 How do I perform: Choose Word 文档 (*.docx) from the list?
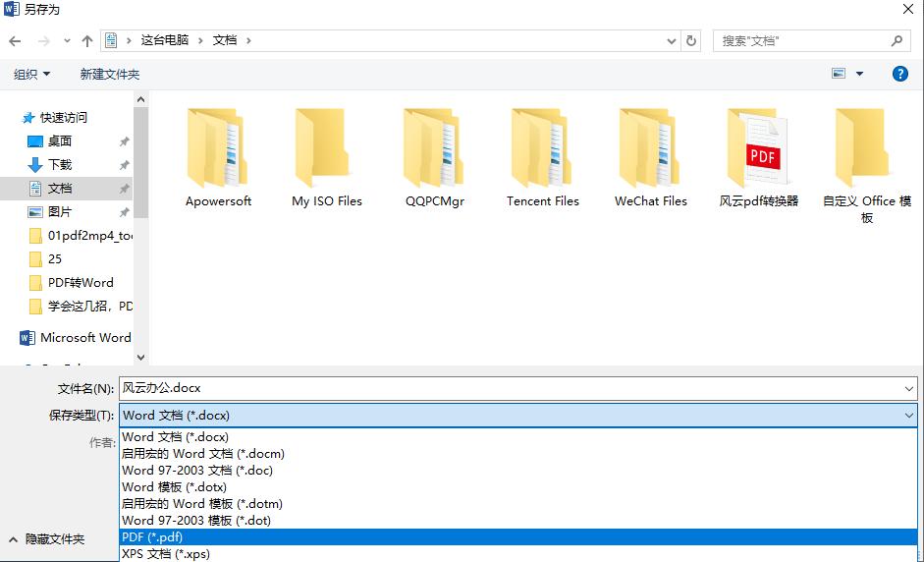(518, 437)
